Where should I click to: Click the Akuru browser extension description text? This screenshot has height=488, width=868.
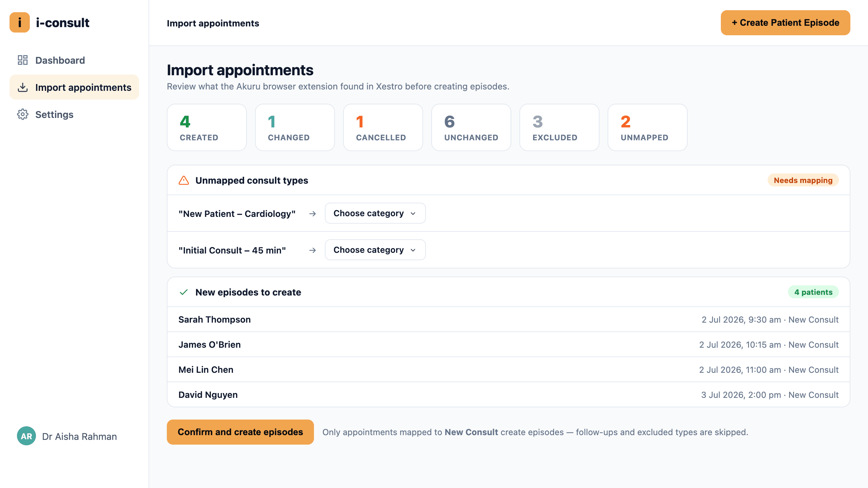pos(338,86)
